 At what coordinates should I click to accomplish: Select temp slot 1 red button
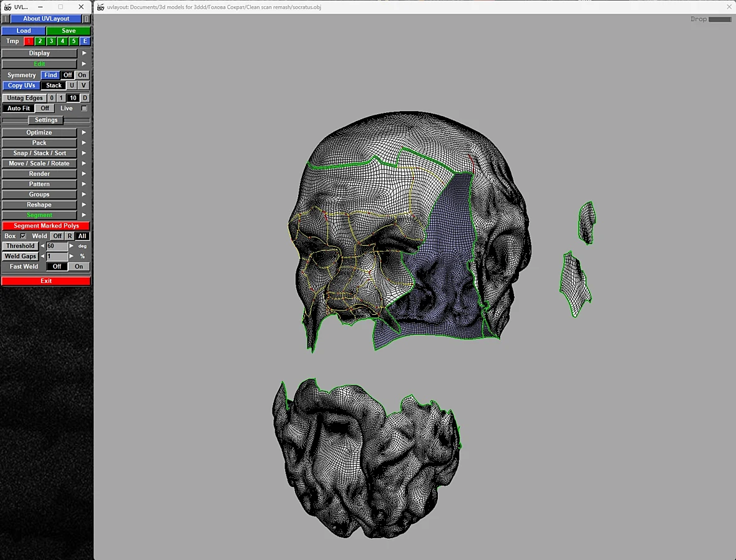pos(29,41)
